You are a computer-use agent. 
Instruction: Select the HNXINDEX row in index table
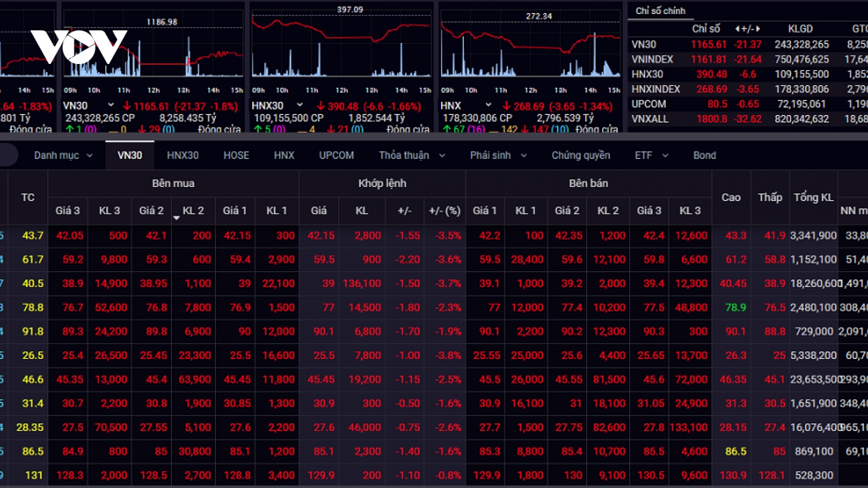tap(748, 89)
